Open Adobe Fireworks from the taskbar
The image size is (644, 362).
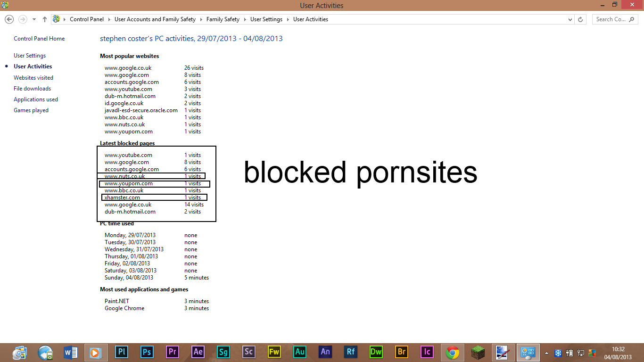[x=274, y=352]
